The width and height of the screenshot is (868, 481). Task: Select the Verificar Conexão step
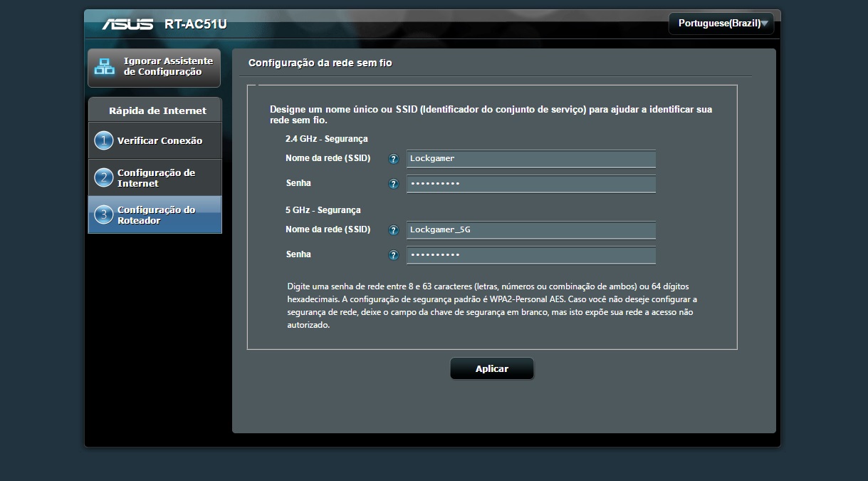point(160,140)
